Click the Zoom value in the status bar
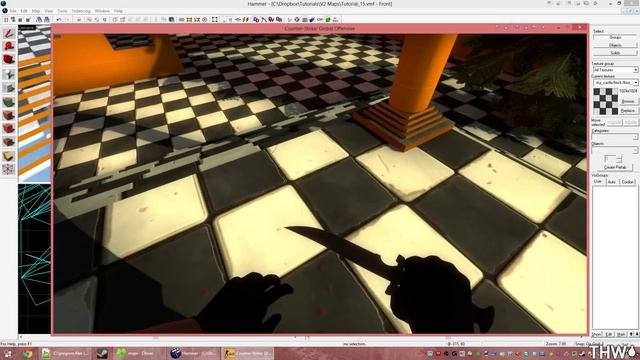Screen dimensions: 640x360 (x=556, y=344)
